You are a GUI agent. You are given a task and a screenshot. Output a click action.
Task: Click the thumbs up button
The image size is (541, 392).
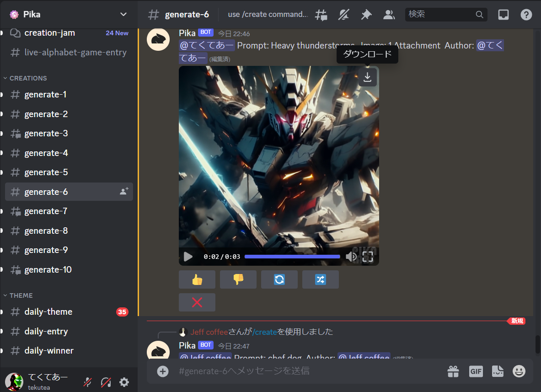pos(197,279)
